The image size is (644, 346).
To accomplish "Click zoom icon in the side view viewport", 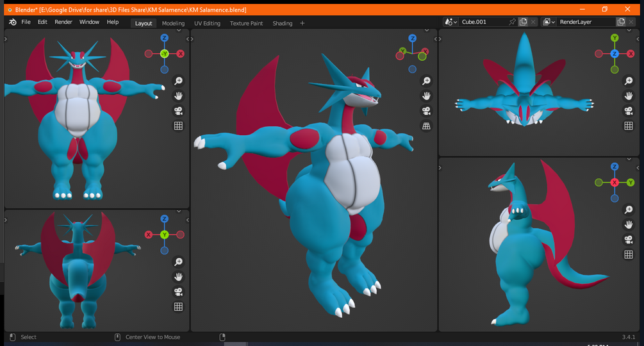I will tap(629, 210).
